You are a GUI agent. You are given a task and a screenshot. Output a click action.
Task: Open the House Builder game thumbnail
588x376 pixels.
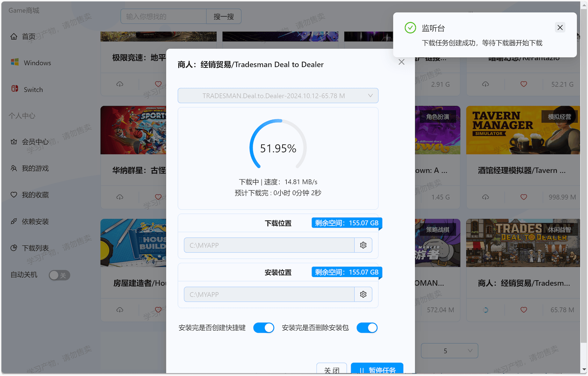[133, 243]
